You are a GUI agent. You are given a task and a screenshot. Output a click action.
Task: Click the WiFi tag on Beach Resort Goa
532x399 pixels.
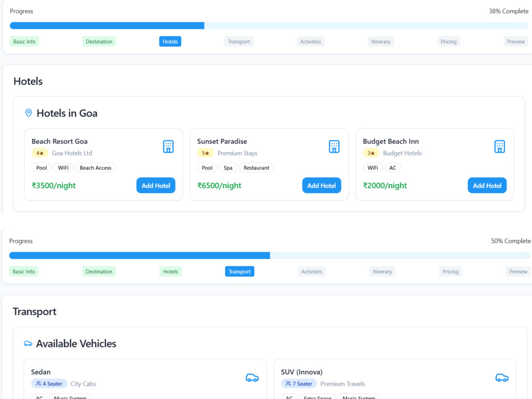(63, 168)
